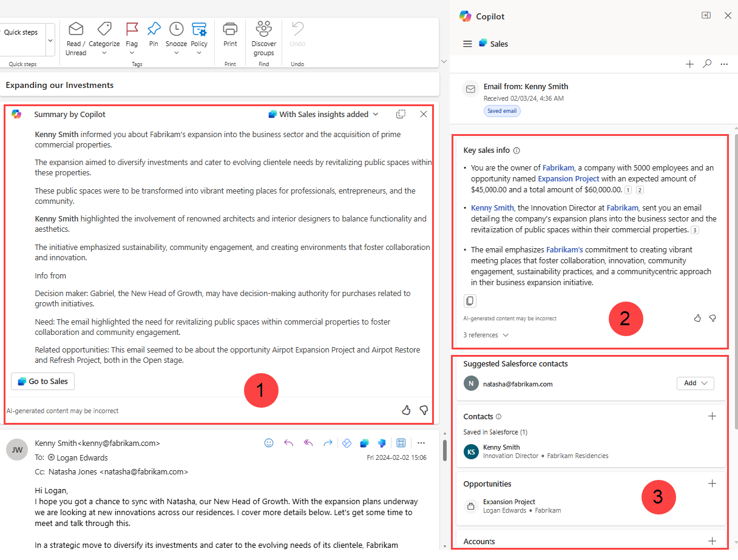Pin the message using the Pin icon
738x560 pixels.
154,29
